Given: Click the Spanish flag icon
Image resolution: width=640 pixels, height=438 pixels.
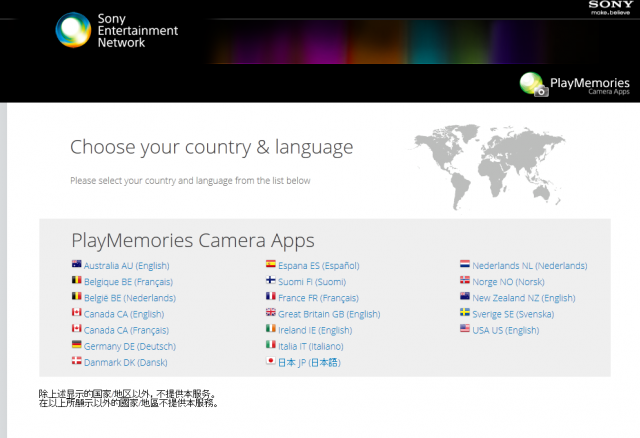Looking at the screenshot, I should [x=271, y=264].
